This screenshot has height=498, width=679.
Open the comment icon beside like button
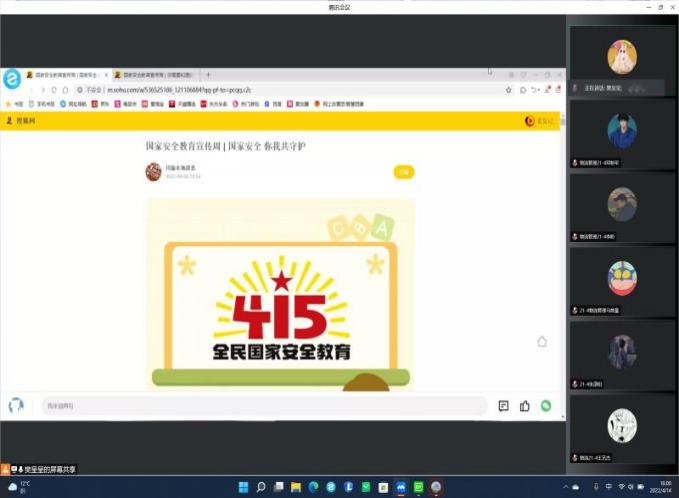[x=503, y=406]
